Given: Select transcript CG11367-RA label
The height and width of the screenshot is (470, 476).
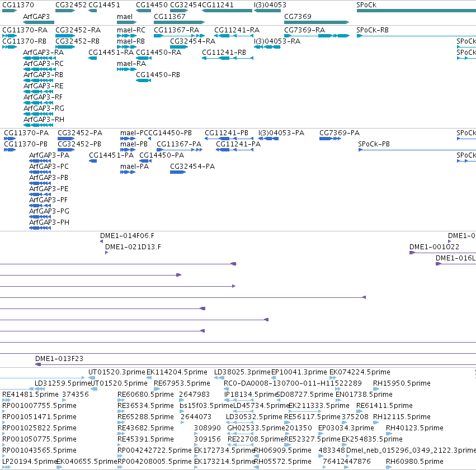Looking at the screenshot, I should 176,30.
